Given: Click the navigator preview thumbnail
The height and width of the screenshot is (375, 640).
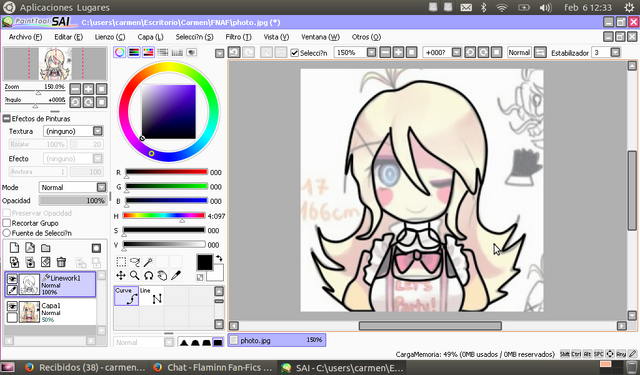Looking at the screenshot, I should (55, 63).
